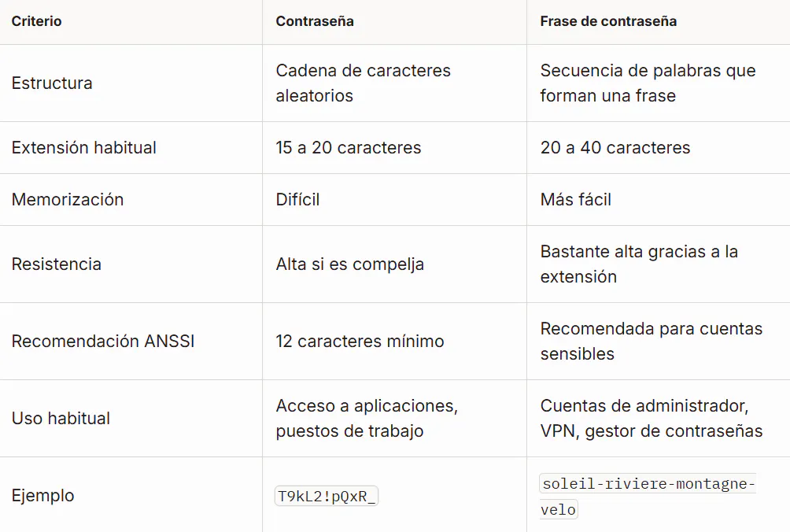Click the 'Más fácil' cell

(575, 200)
